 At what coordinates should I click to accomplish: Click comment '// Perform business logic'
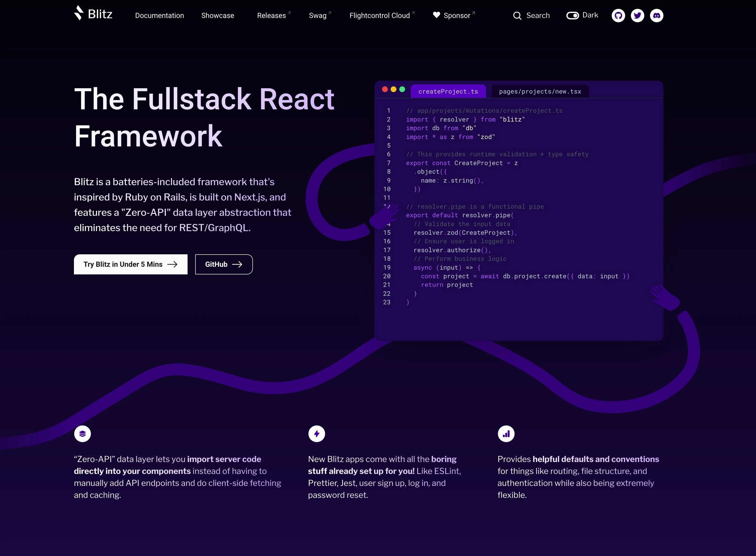pos(460,259)
